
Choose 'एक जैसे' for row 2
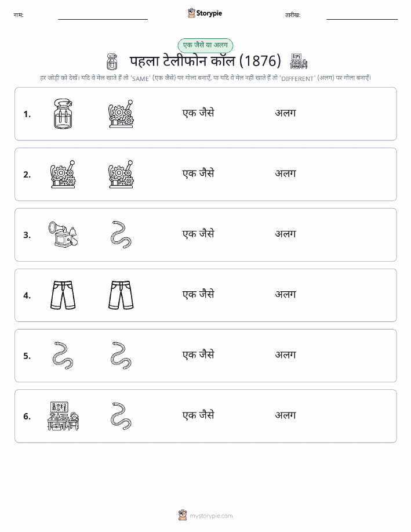[198, 173]
